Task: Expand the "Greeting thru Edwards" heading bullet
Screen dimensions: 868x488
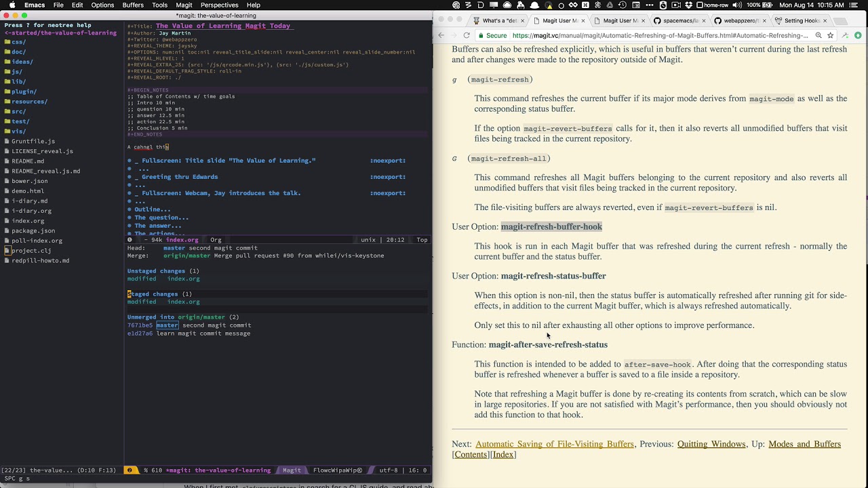Action: tap(130, 177)
